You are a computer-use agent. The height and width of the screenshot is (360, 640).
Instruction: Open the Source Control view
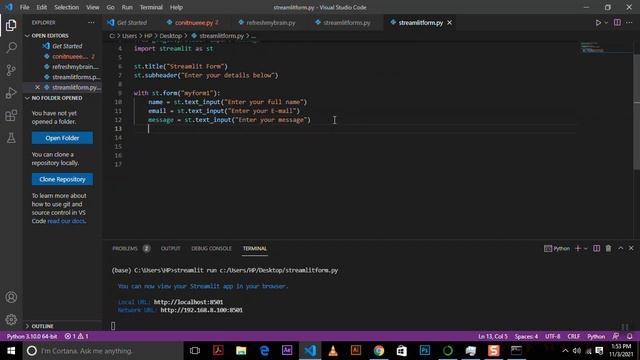click(11, 70)
